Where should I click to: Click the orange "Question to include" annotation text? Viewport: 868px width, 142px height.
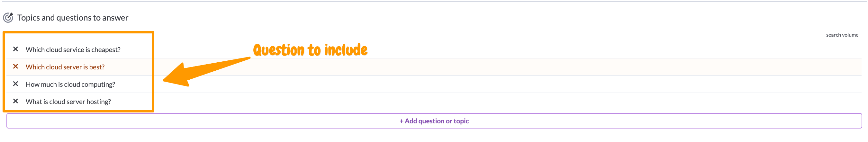tap(310, 50)
